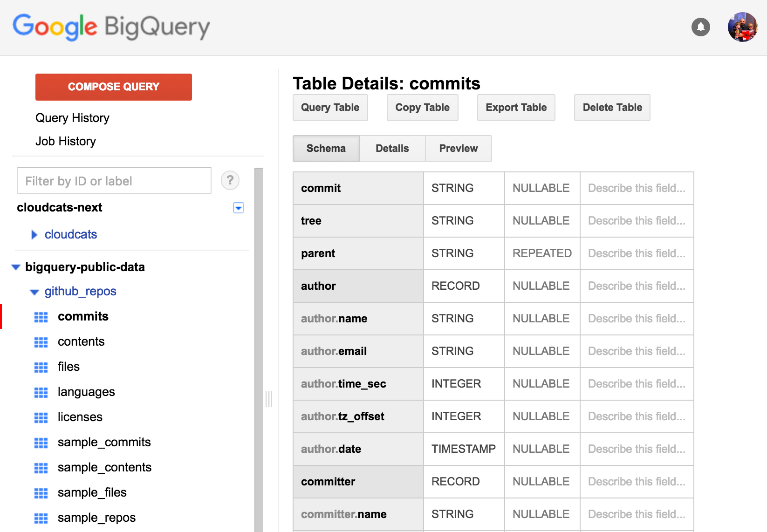
Task: Select the github_repos dataset link
Action: (x=81, y=291)
